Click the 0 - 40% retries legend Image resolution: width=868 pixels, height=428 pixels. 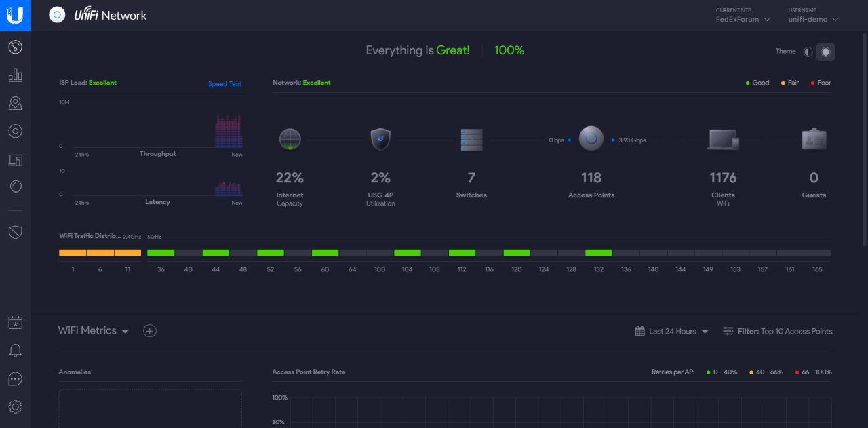tap(722, 372)
